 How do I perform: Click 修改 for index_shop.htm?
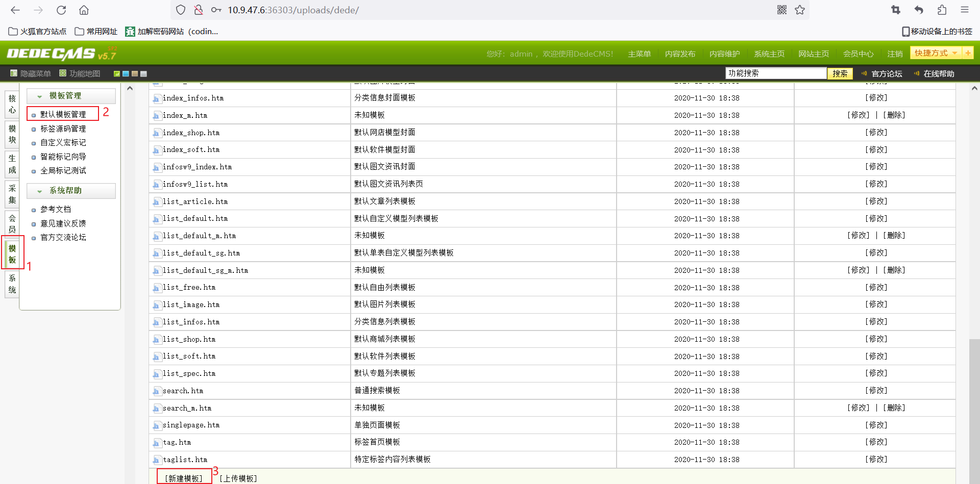coord(876,132)
